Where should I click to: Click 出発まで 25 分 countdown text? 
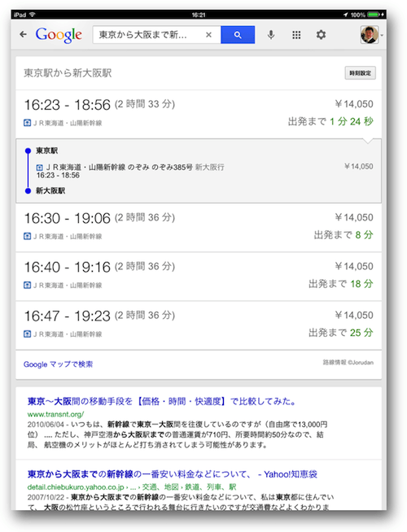click(x=341, y=333)
